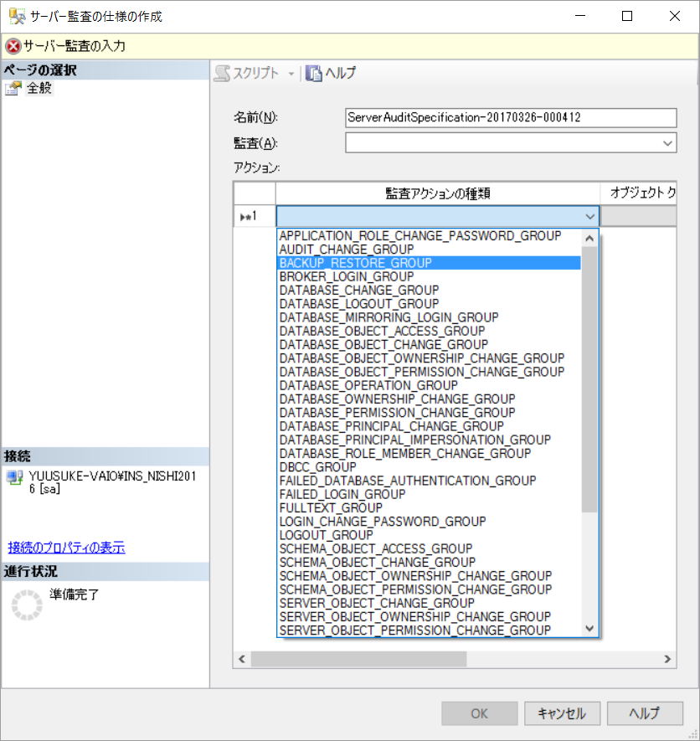Click the dropdown list scroll-down arrow

pyautogui.click(x=589, y=629)
